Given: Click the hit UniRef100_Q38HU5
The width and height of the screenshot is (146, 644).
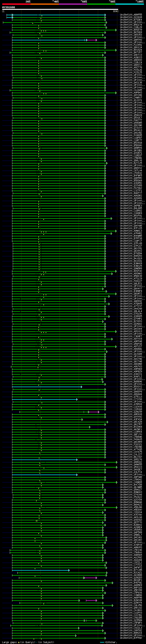Looking at the screenshot, I should (x=131, y=316).
